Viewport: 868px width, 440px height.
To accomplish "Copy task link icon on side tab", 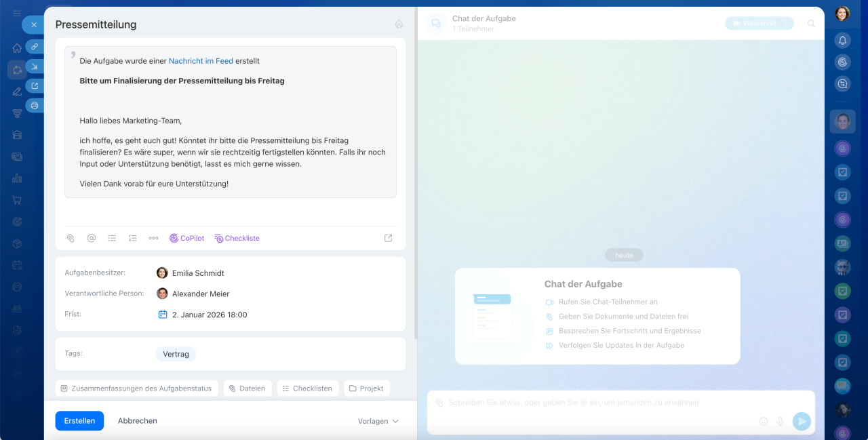I will pyautogui.click(x=35, y=46).
